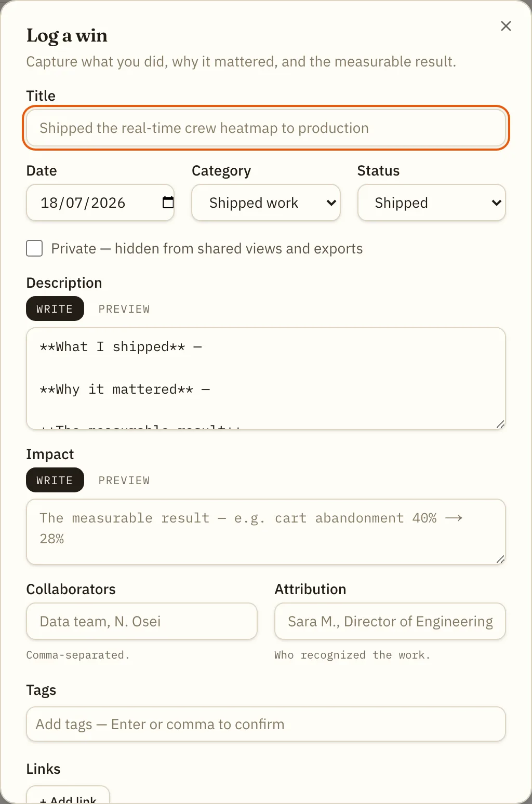532x804 pixels.
Task: Click inside the Impact text area
Action: [266, 532]
